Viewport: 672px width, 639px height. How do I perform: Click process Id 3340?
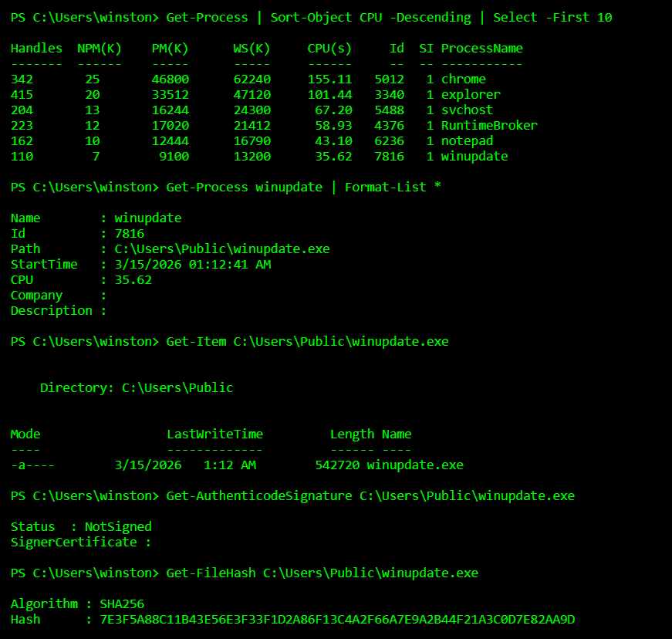point(389,95)
